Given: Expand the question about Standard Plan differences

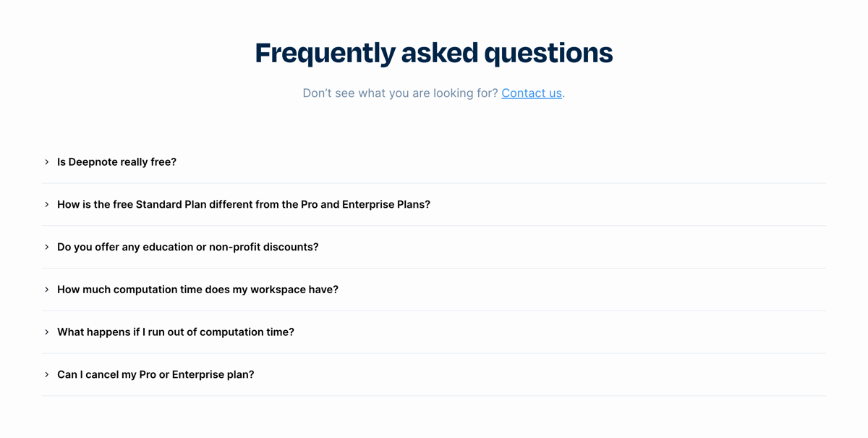Looking at the screenshot, I should 244,204.
